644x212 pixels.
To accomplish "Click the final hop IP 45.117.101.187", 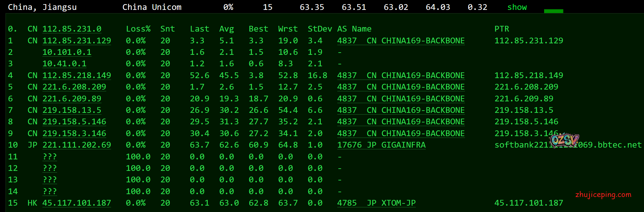I will click(77, 203).
